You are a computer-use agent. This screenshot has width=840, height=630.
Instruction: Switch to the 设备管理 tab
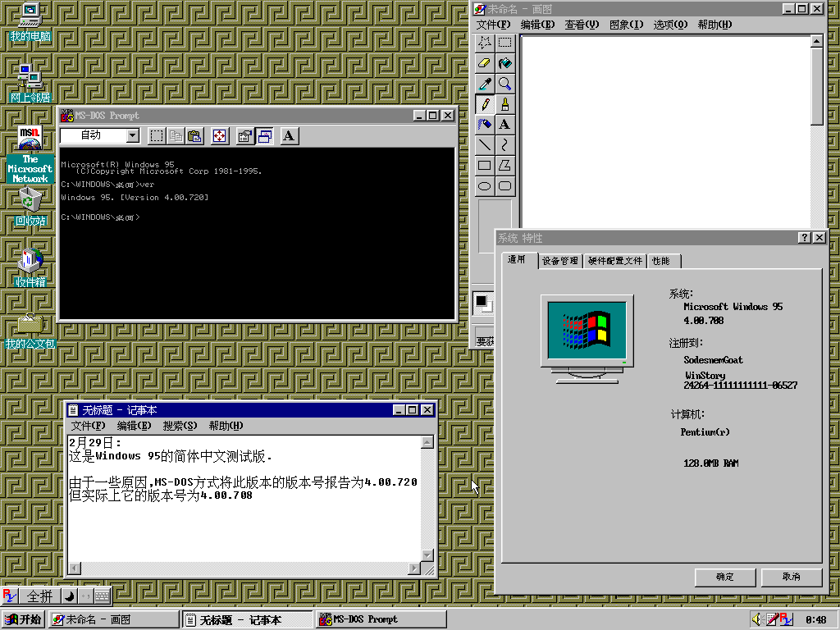[560, 261]
